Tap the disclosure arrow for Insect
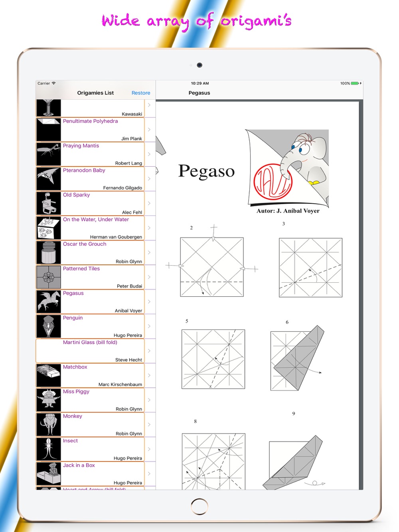This screenshot has width=399, height=532. pyautogui.click(x=149, y=449)
